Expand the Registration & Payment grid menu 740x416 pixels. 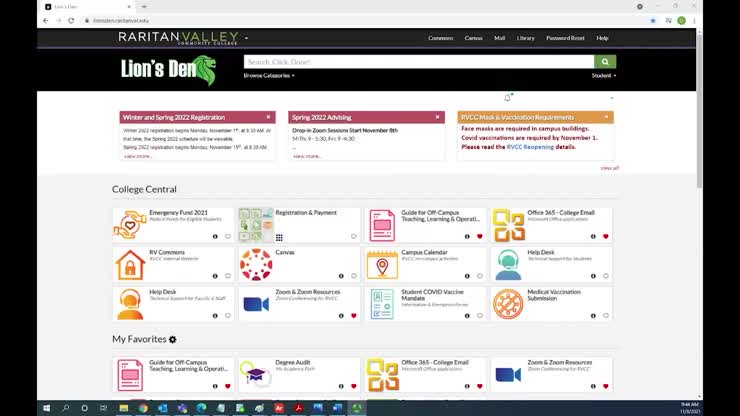click(x=279, y=237)
